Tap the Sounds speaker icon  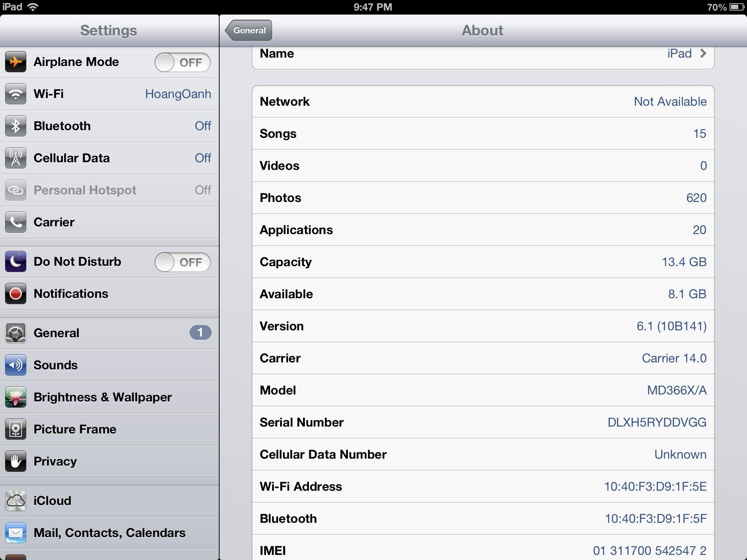pos(16,365)
